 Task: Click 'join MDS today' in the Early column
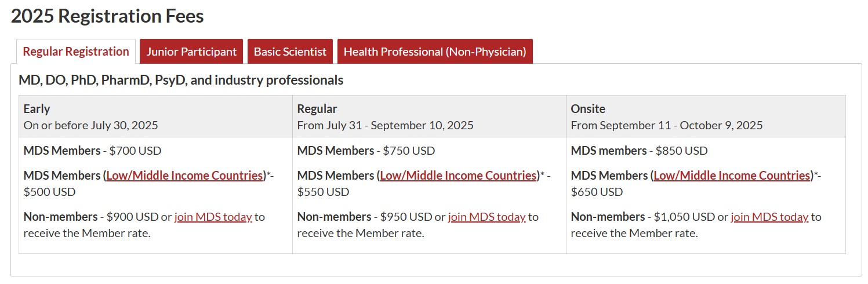click(x=213, y=217)
